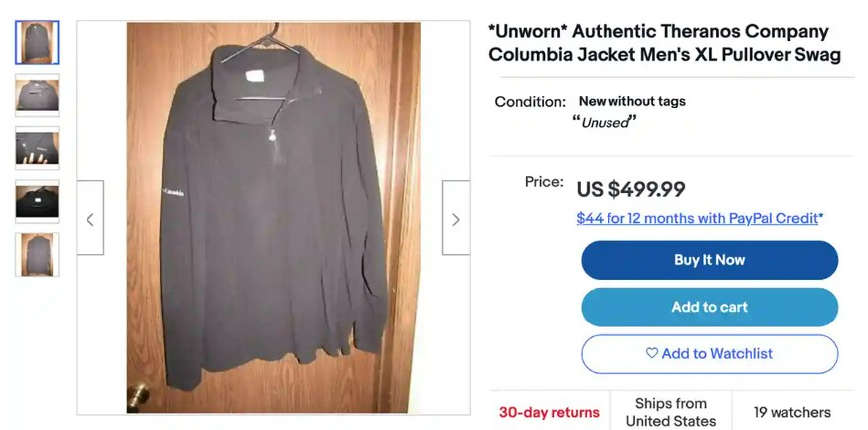
Task: Click the Add to cart button
Action: 709,307
